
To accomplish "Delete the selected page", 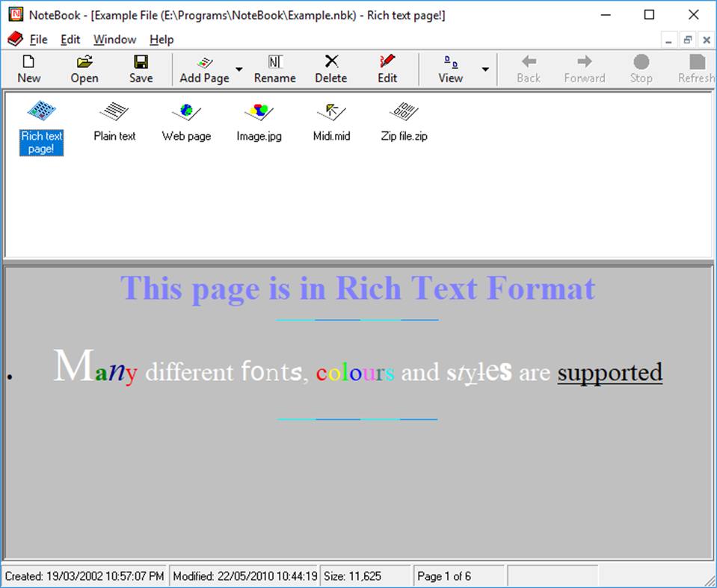I will (x=331, y=69).
